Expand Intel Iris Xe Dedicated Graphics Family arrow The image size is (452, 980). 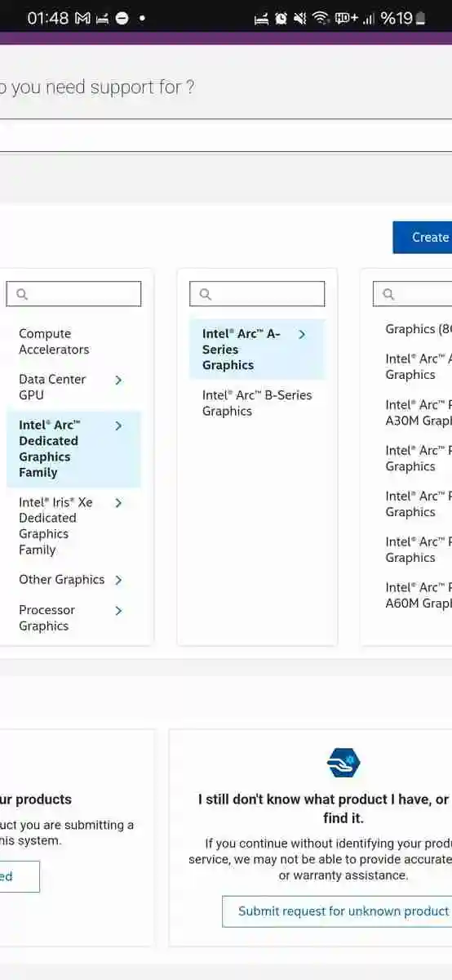(118, 503)
